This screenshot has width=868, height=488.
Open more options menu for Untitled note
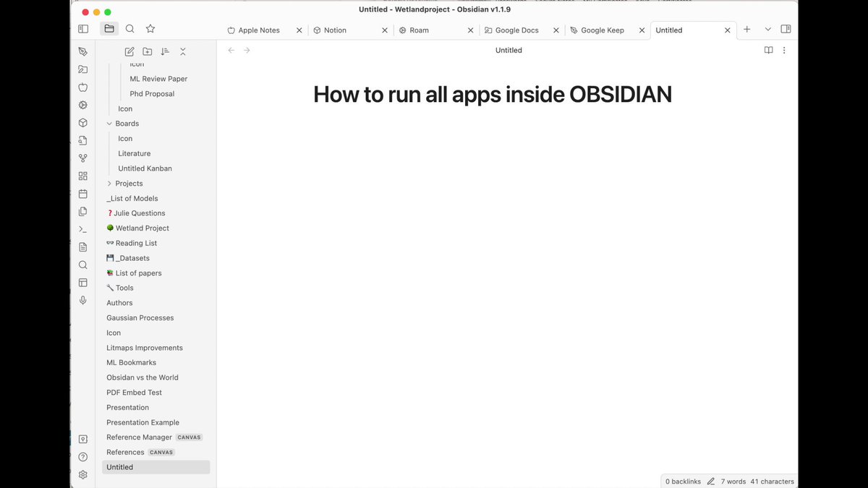tap(784, 51)
